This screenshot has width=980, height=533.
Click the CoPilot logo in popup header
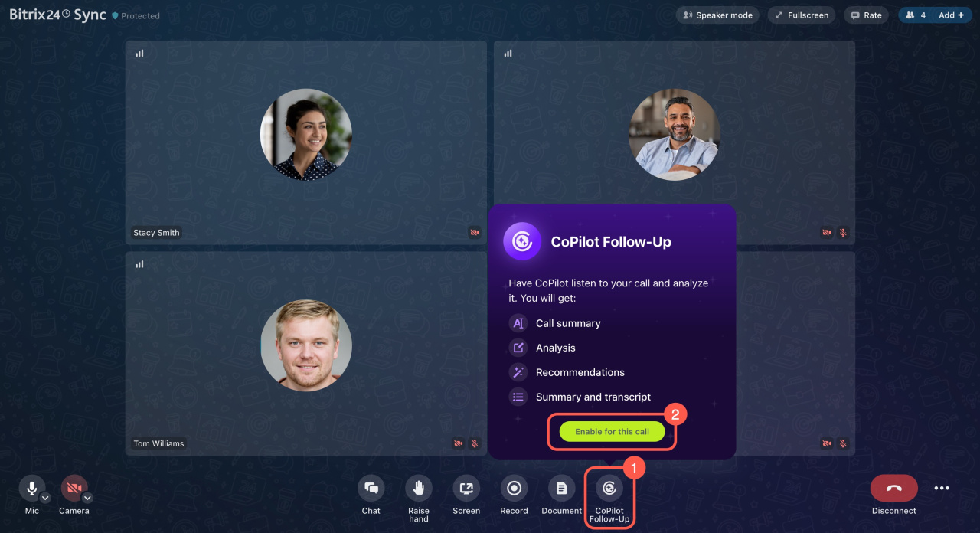click(x=523, y=242)
